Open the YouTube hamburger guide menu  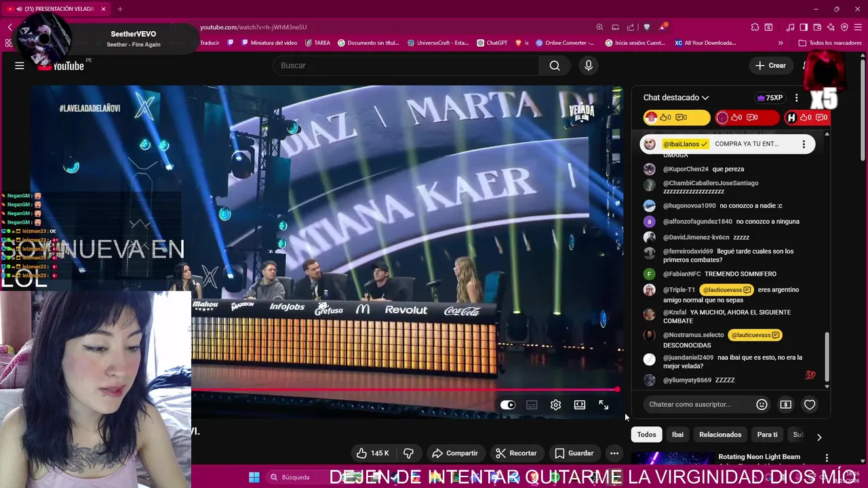coord(20,66)
